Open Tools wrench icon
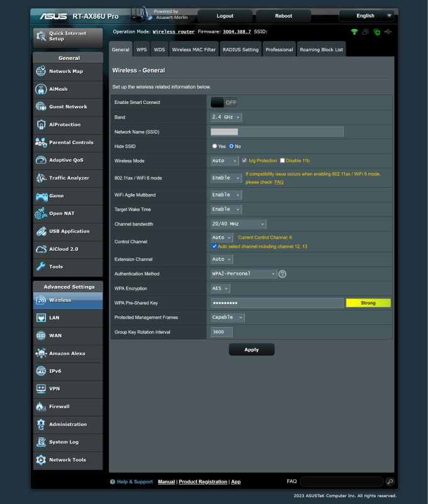This screenshot has width=428, height=504. point(41,266)
